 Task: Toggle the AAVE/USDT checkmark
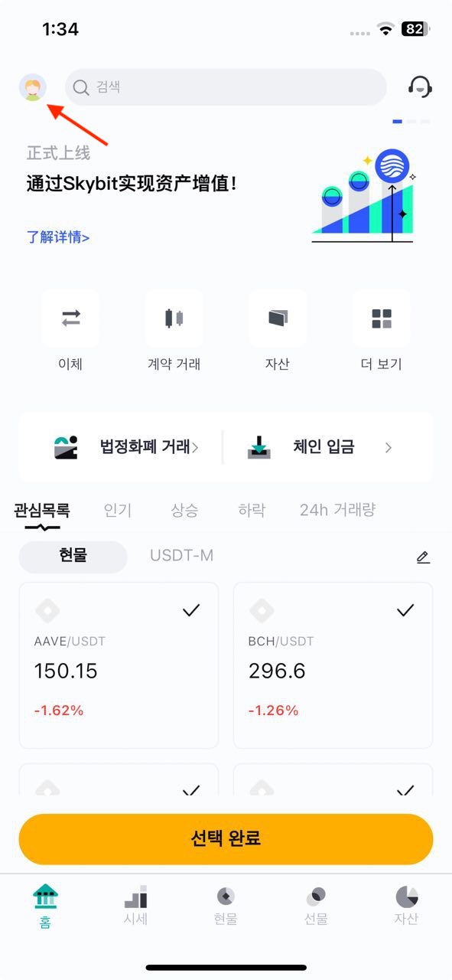191,610
